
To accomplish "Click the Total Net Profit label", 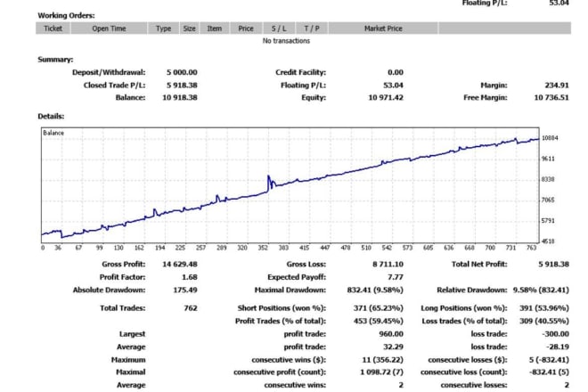I will pyautogui.click(x=479, y=264).
